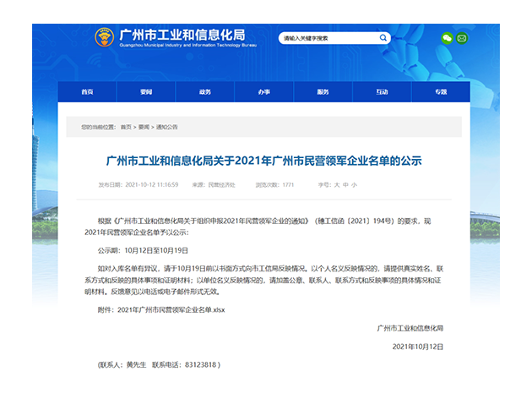Open the WeChat icon in header

tap(447, 38)
